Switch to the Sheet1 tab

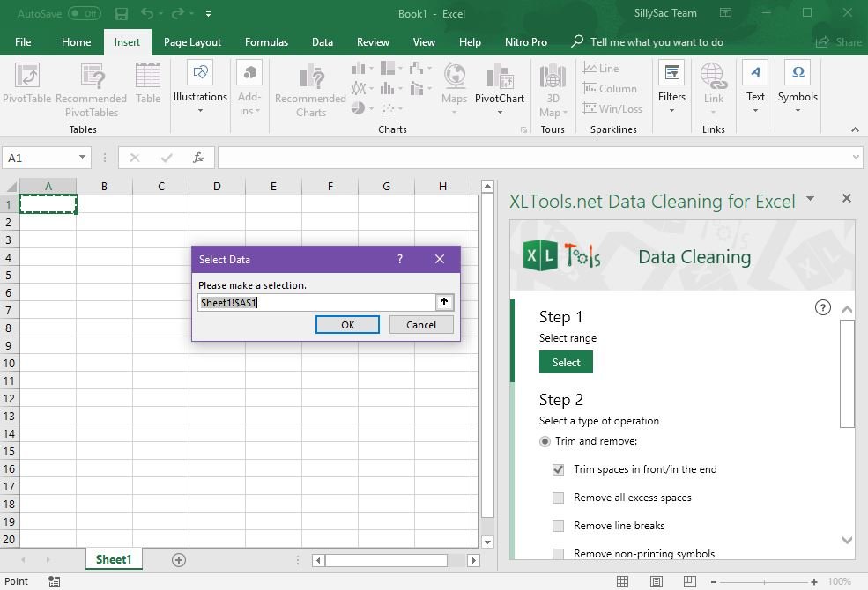pos(113,560)
